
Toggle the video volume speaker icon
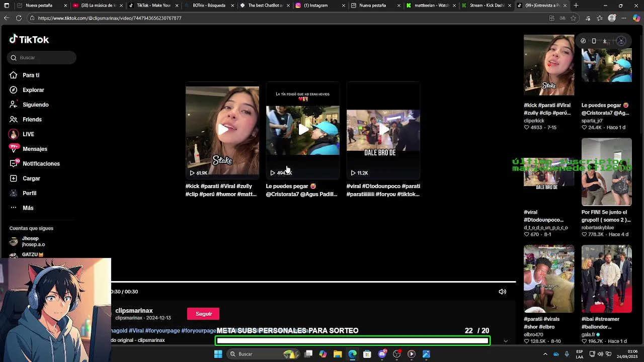click(x=502, y=292)
